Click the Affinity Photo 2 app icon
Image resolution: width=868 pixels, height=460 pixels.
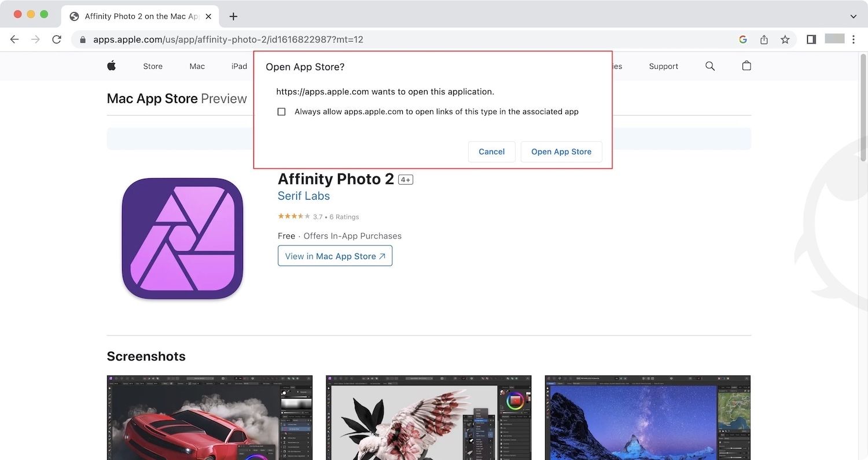click(x=182, y=238)
